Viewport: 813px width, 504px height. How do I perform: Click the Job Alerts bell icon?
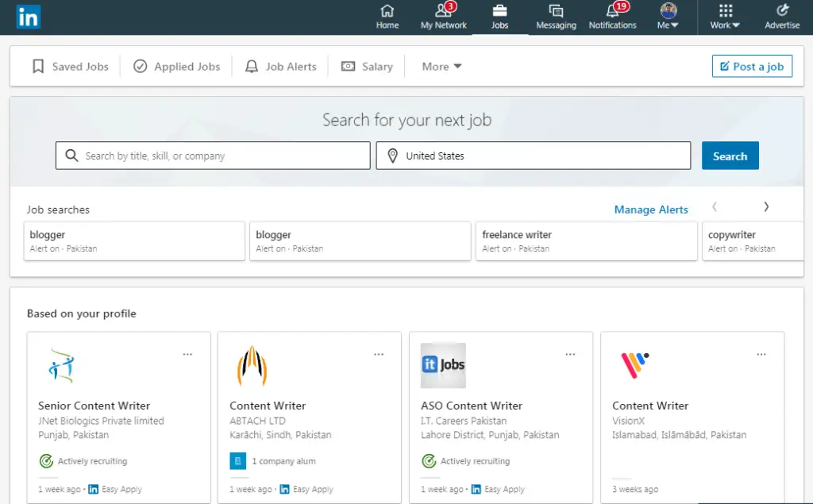pos(252,67)
